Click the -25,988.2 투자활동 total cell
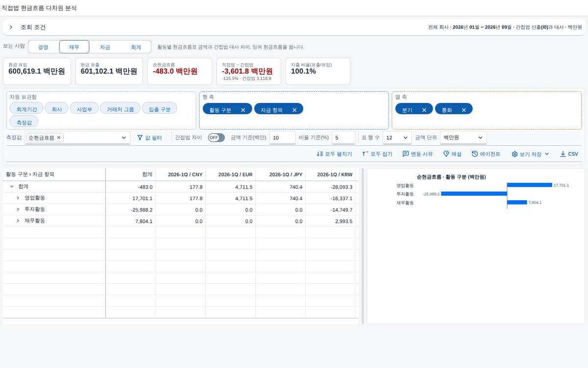588x368 pixels. pos(130,210)
